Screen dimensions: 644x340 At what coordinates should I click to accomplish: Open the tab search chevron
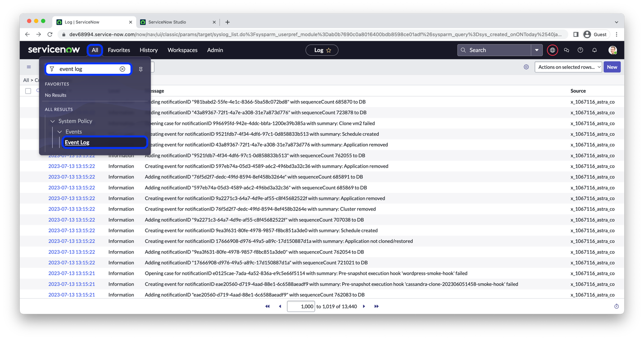coord(617,22)
